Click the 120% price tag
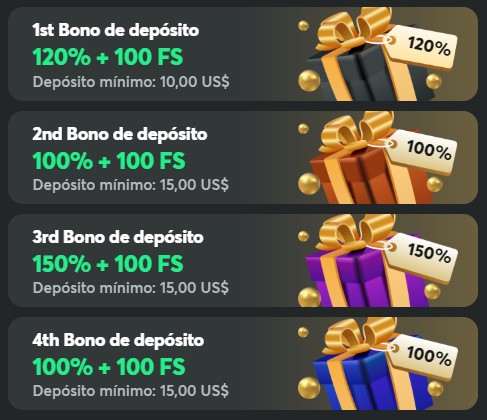The image size is (487, 420). 424,47
